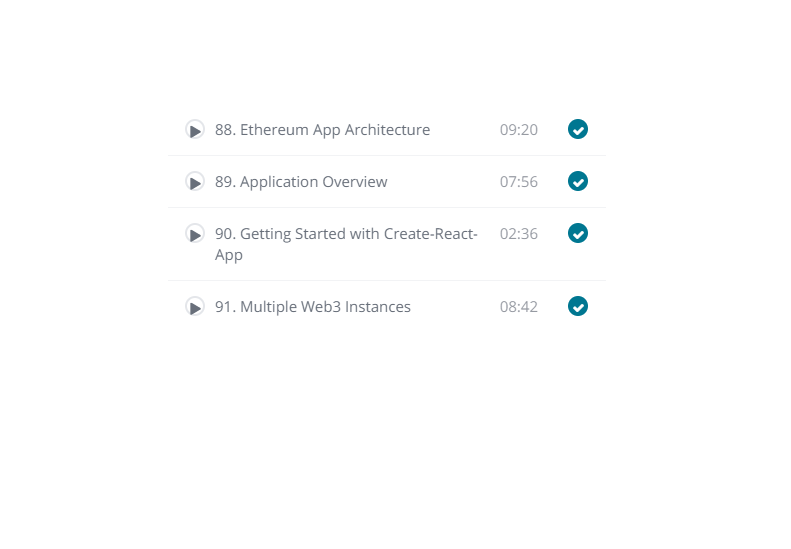Viewport: 791px width, 549px height.
Task: Open lecture '89. Application Overview'
Action: [301, 182]
